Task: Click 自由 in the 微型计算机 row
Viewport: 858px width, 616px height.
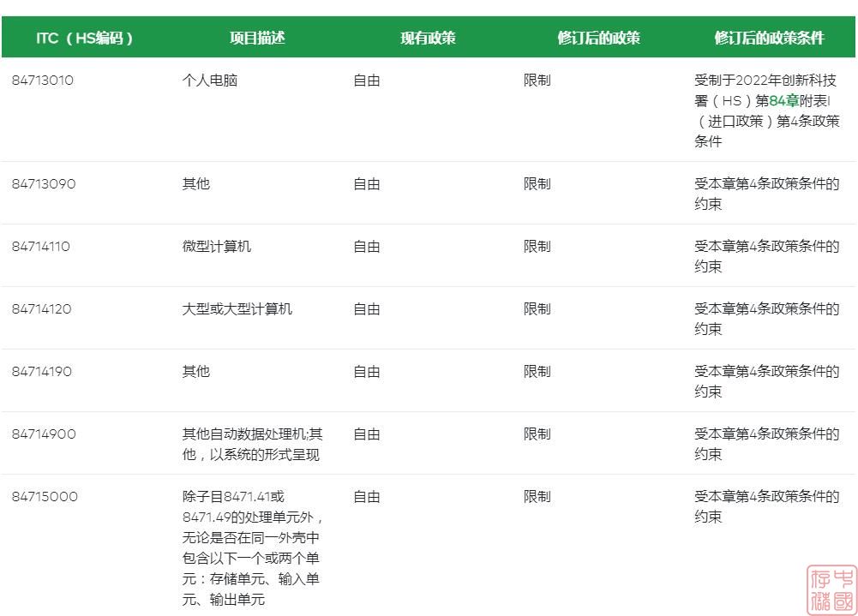Action: click(366, 247)
